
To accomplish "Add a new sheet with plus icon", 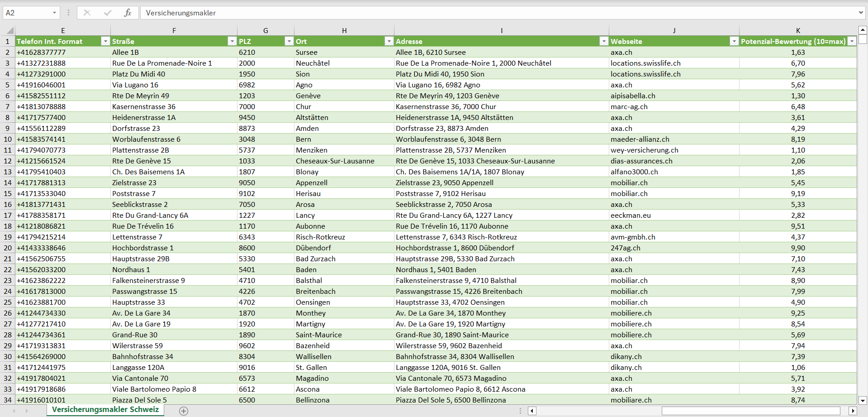I will click(x=183, y=411).
